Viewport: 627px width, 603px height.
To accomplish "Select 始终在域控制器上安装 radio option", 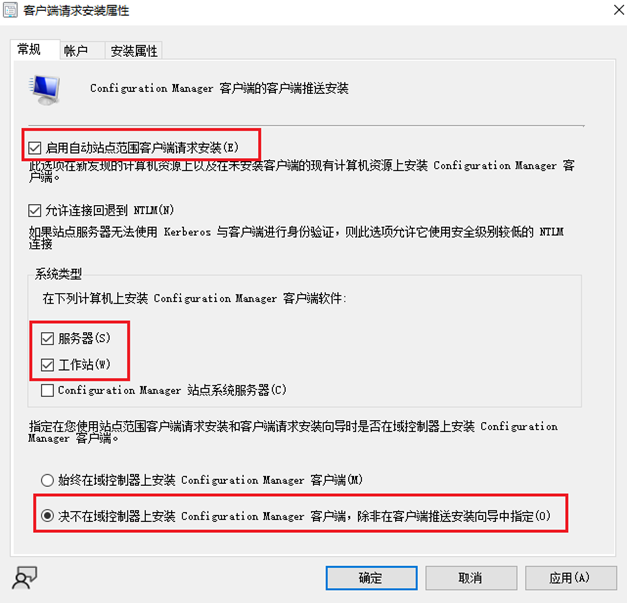I will (x=47, y=480).
